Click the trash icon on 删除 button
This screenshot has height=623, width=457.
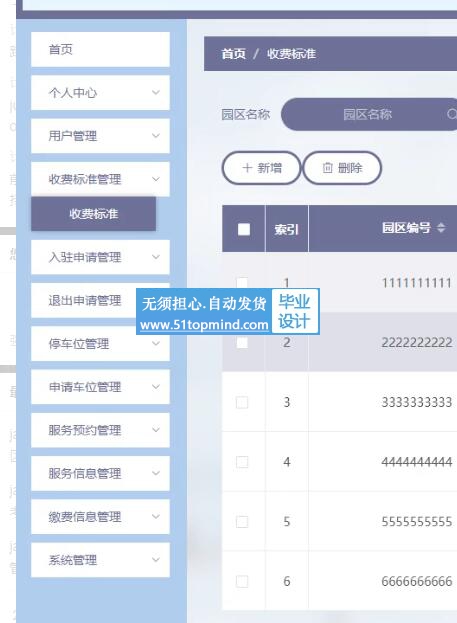click(x=327, y=168)
